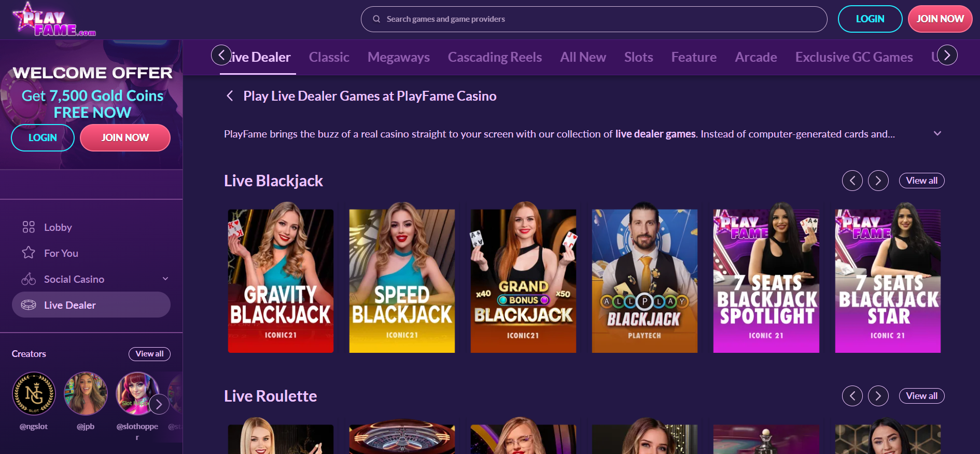The width and height of the screenshot is (980, 454).
Task: Show more creators with the arrow
Action: point(159,404)
